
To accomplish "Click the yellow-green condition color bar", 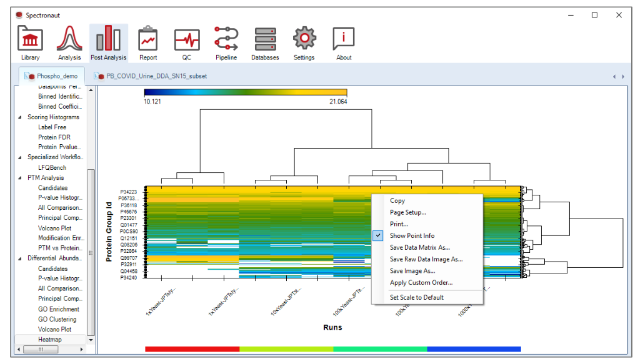I will tap(286, 349).
